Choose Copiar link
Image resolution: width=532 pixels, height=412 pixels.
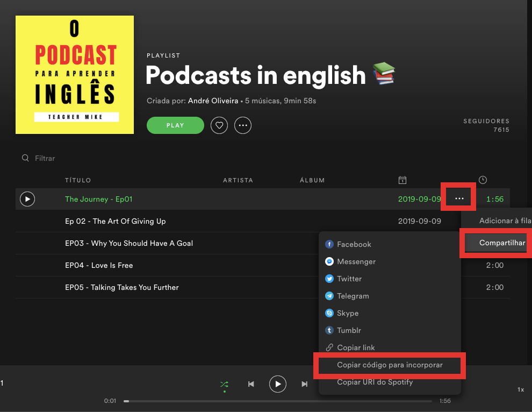pos(390,347)
